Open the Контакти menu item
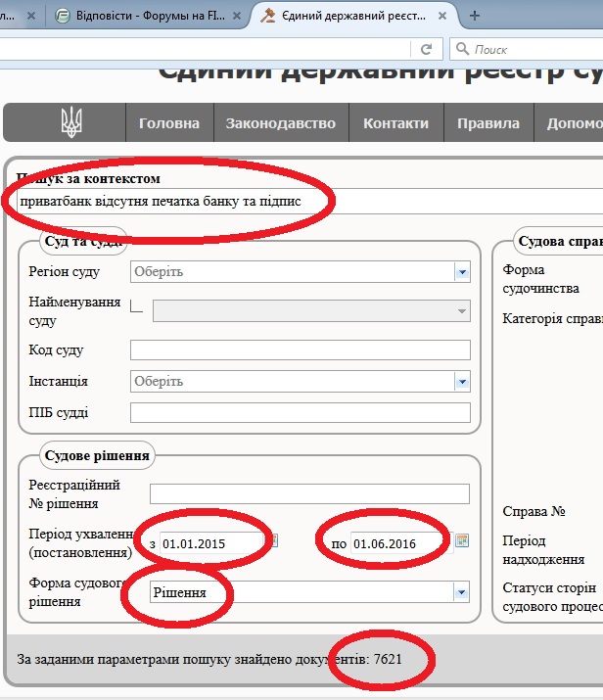Viewport: 603px width, 700px height. [395, 122]
